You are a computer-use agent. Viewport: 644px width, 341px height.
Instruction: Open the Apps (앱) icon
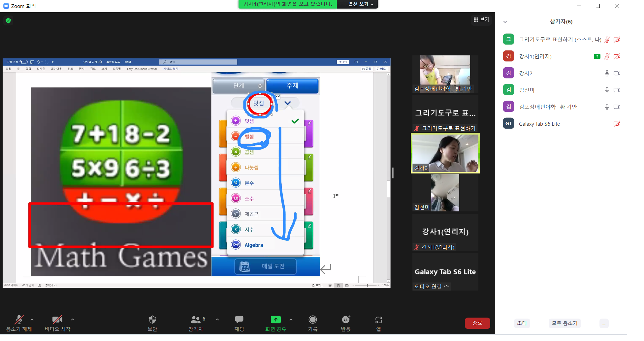379,320
